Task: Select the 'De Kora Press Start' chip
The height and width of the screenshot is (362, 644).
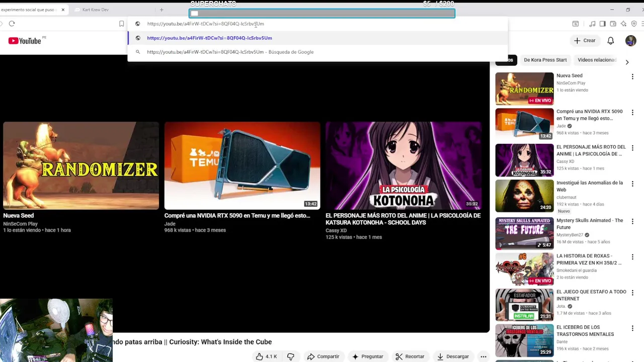Action: (x=545, y=60)
